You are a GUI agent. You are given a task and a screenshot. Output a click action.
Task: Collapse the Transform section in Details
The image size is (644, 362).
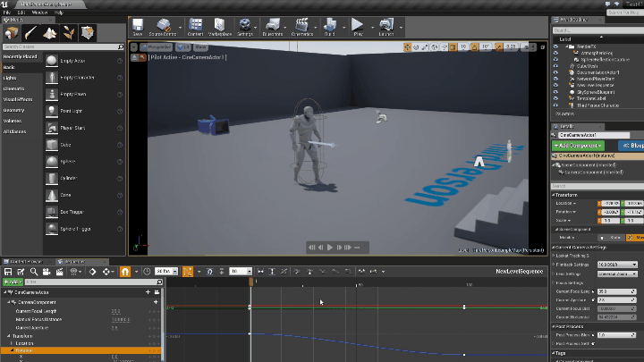click(554, 195)
